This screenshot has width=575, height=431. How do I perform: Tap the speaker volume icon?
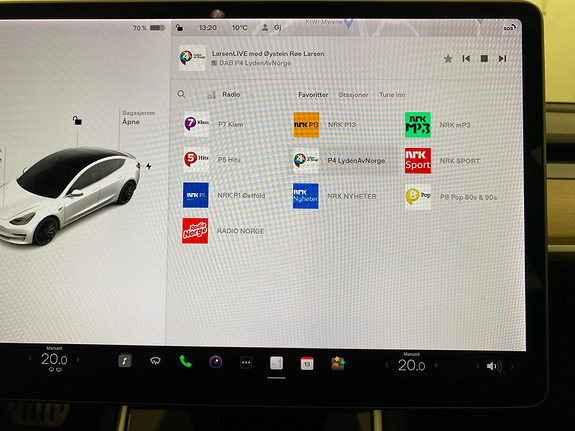[494, 366]
